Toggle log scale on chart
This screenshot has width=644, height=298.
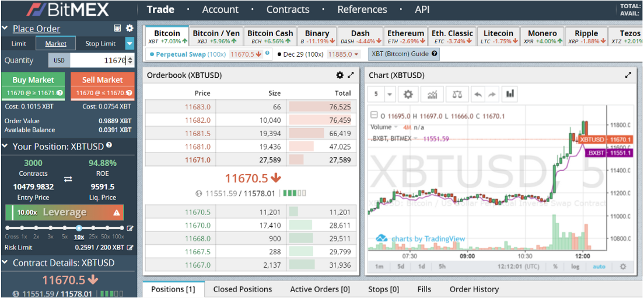click(x=575, y=266)
